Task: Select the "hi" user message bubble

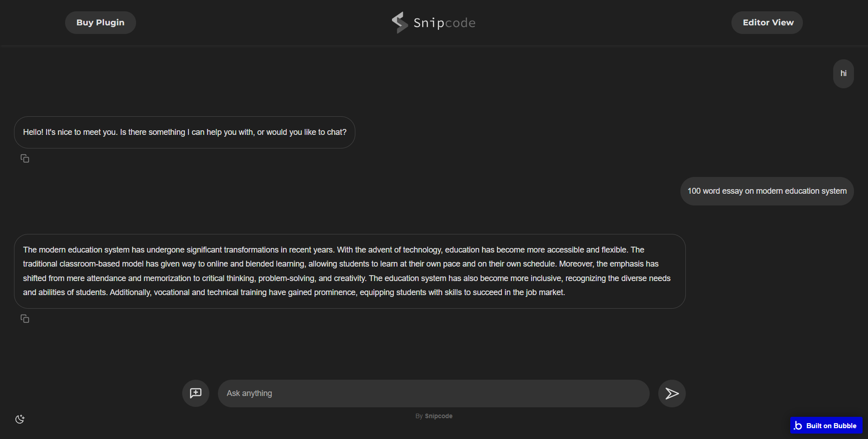Action: [x=843, y=73]
